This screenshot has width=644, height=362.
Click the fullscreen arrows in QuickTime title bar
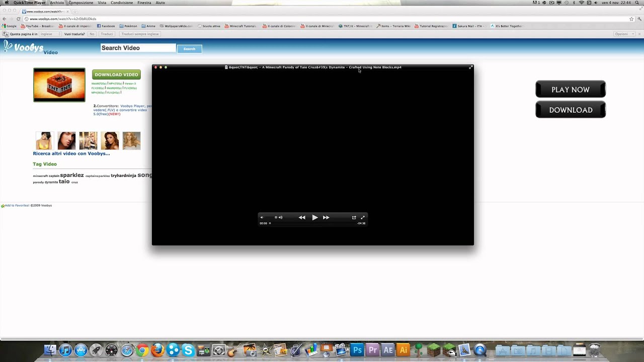tap(470, 67)
